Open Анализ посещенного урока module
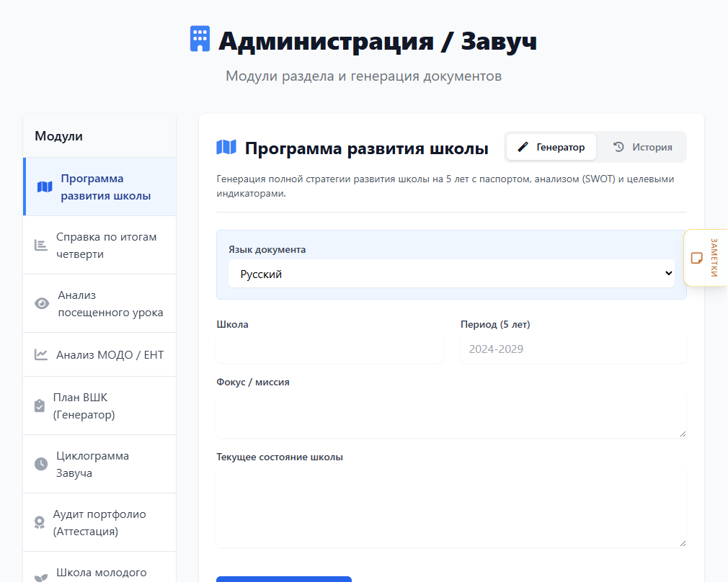 (x=99, y=303)
